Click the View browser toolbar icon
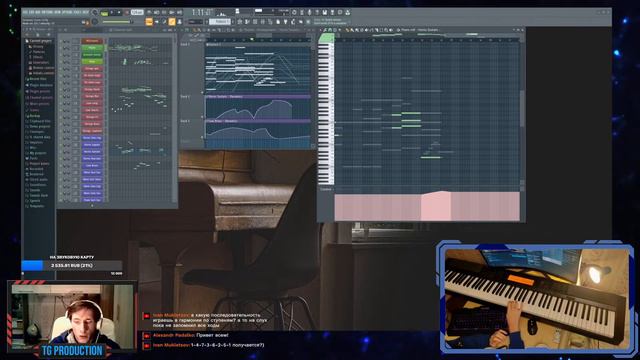The image size is (640, 360). [271, 22]
